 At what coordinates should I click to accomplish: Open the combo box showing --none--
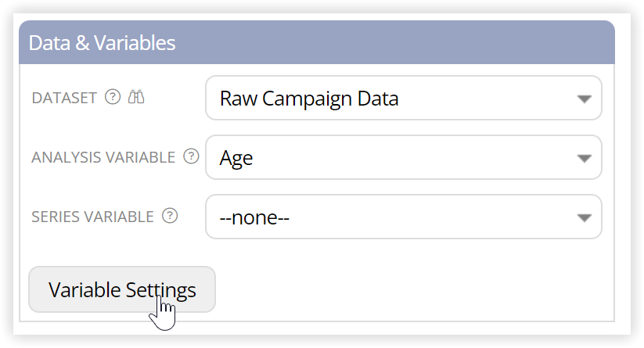coord(404,217)
